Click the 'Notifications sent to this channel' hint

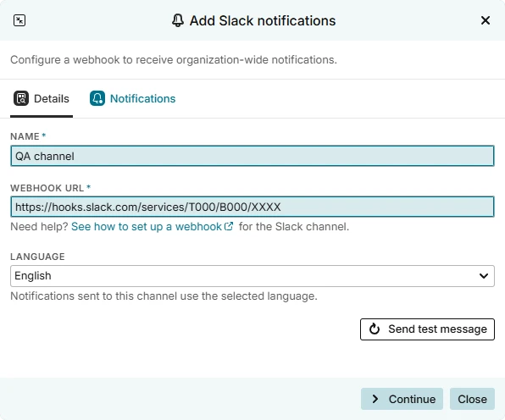(x=164, y=296)
